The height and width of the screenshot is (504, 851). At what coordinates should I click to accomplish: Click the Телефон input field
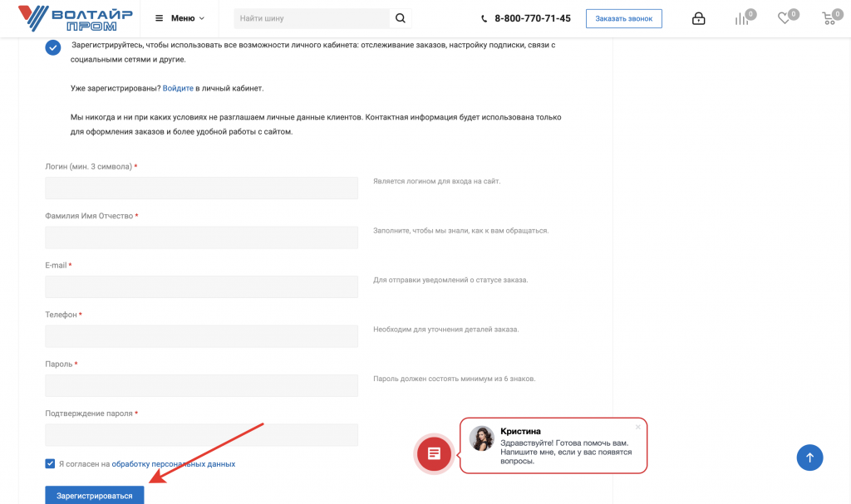click(201, 336)
